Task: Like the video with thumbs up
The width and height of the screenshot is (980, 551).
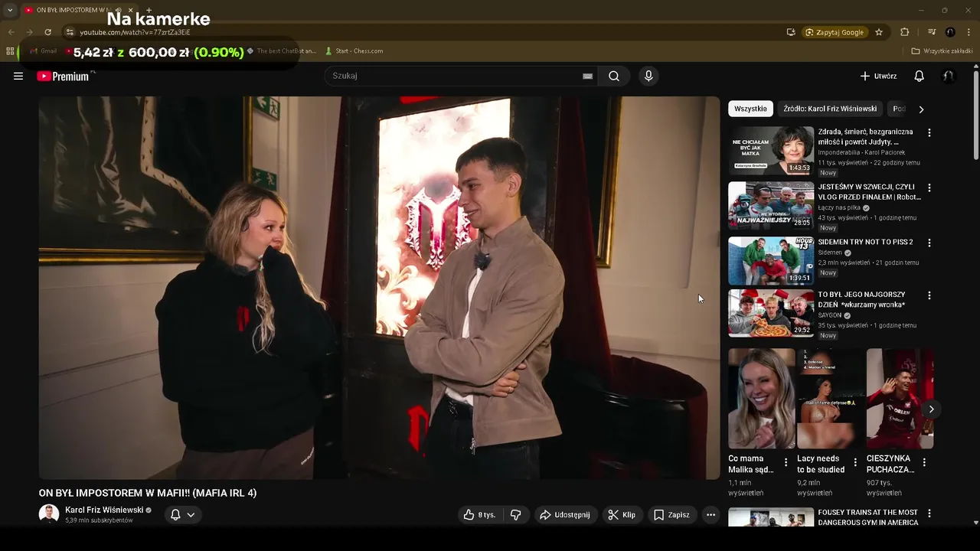Action: [x=480, y=515]
